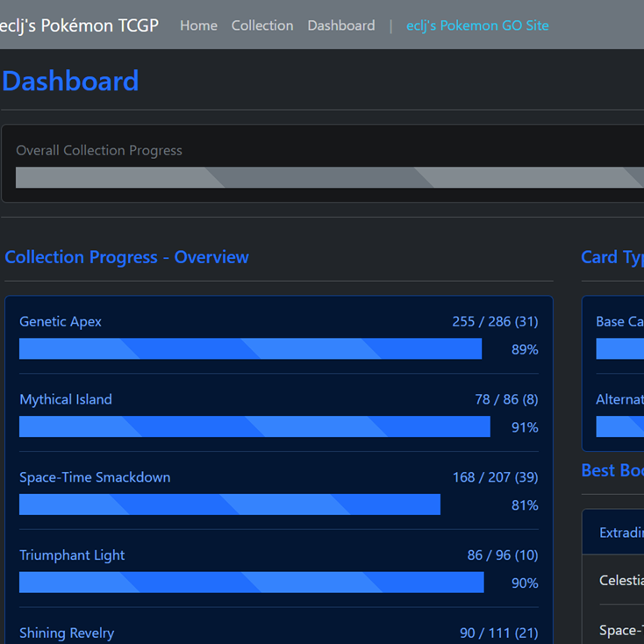
Task: Click the Triumphant Light progress bar
Action: pos(252,583)
